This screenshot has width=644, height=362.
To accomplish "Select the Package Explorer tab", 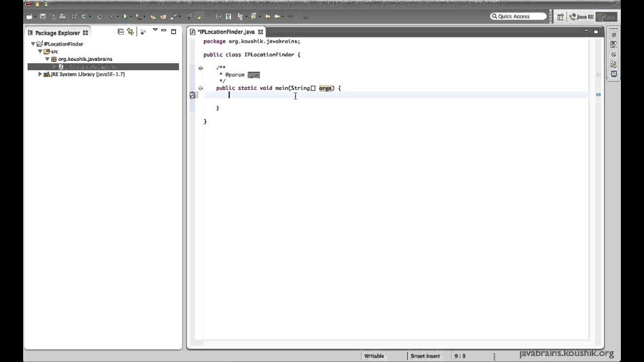I will [57, 33].
